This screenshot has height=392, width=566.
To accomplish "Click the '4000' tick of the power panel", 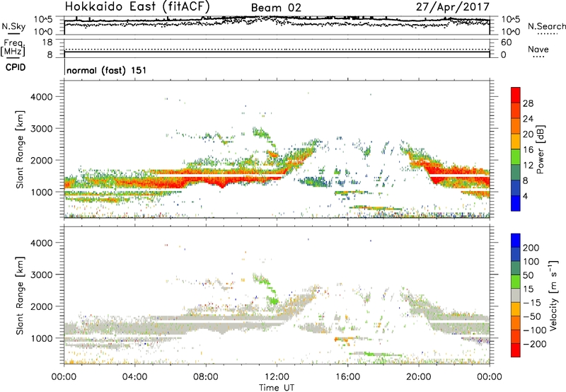I will coord(42,97).
